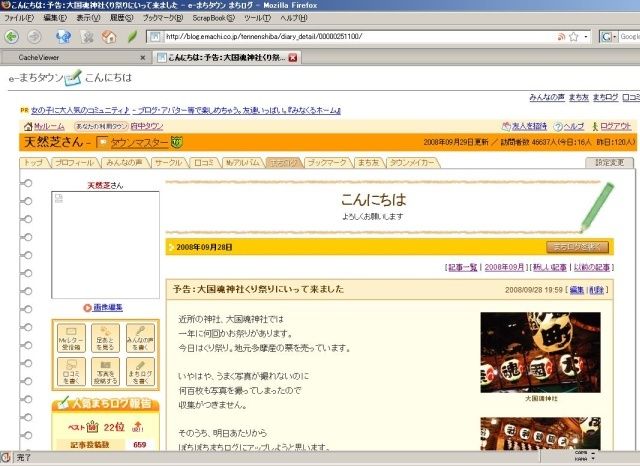Select the プロフィール site tab

coord(74,161)
